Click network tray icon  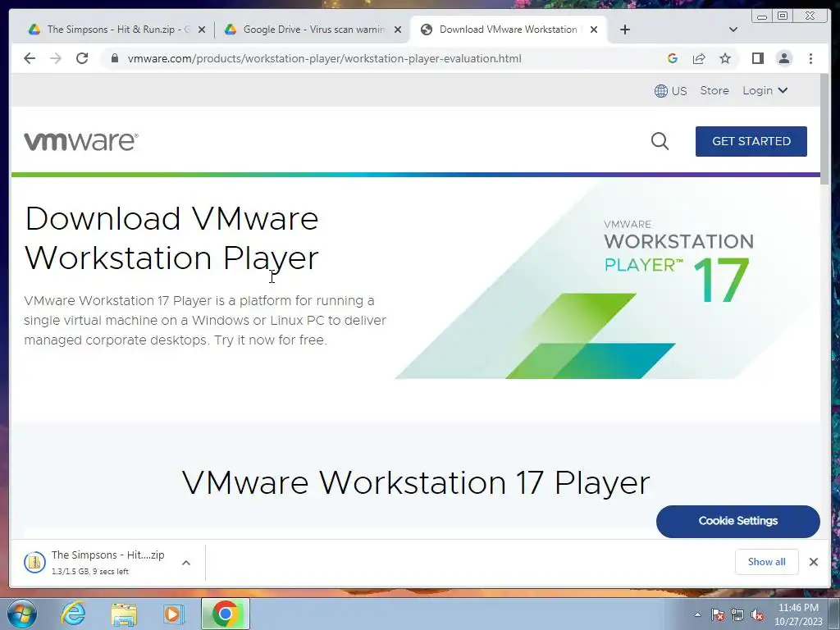pos(737,615)
